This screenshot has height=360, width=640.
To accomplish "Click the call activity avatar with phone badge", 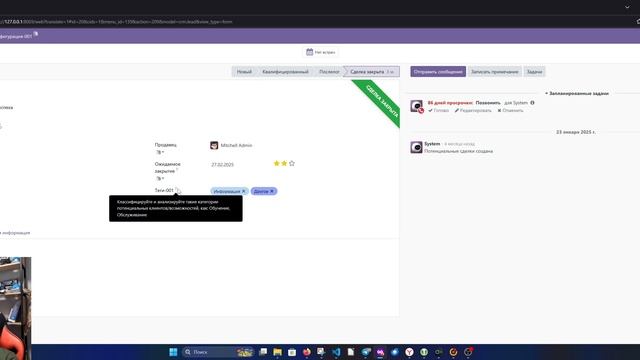I will tap(417, 106).
